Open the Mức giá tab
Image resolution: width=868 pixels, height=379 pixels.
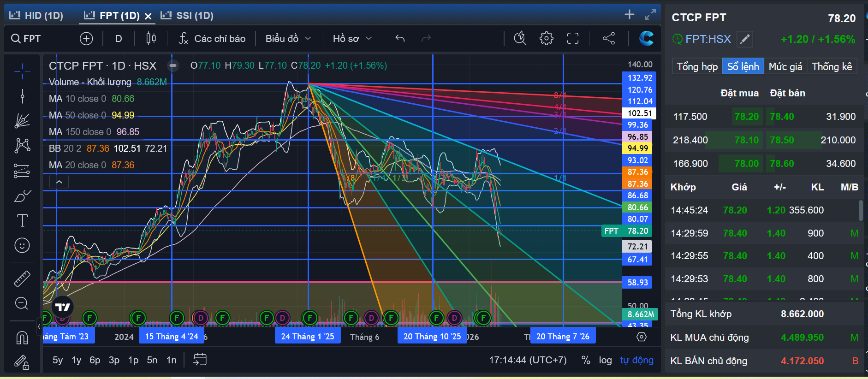(x=785, y=66)
